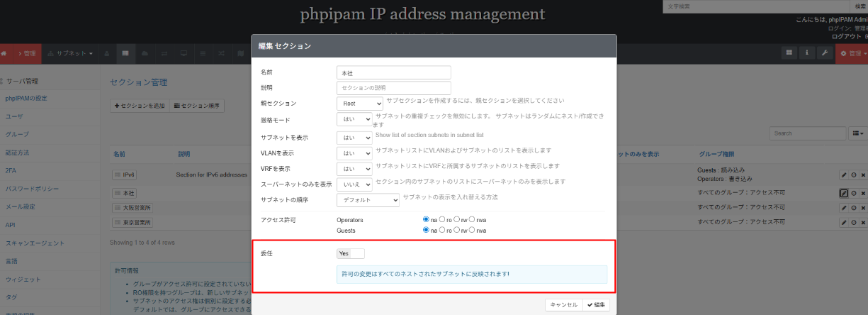Expand the サブネット navbar dropdown

(x=70, y=53)
